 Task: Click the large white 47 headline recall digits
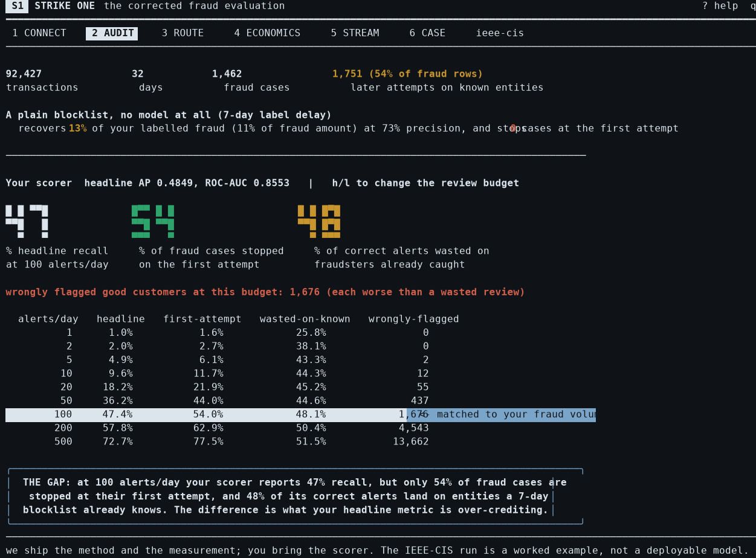(x=27, y=221)
